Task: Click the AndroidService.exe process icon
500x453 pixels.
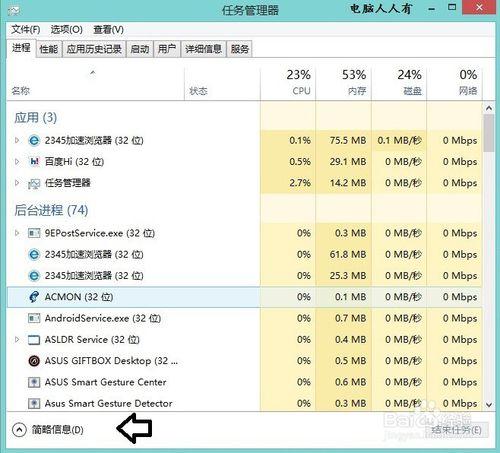Action: (34, 318)
